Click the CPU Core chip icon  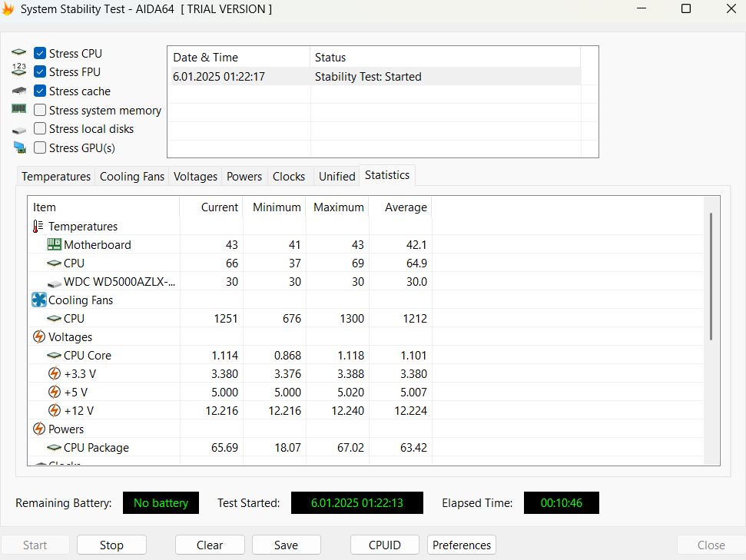(x=54, y=356)
